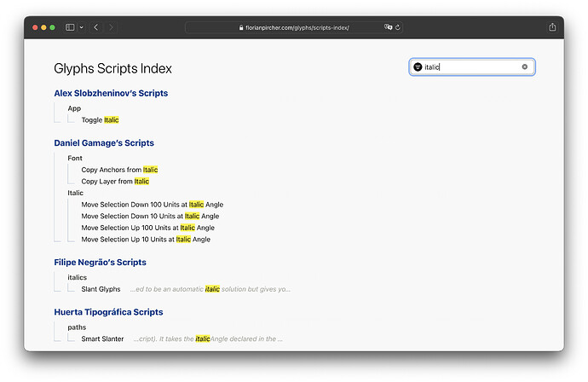Select Copy Anchors from Italic

coord(119,170)
